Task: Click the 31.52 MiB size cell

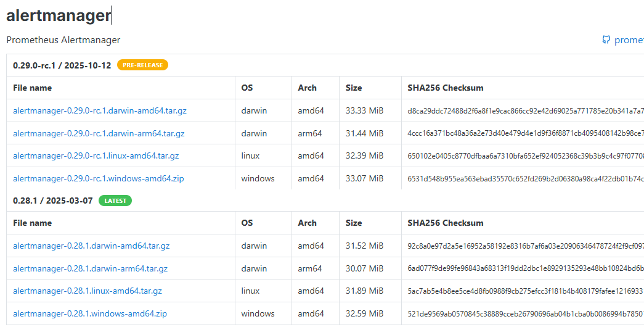Action: [364, 246]
